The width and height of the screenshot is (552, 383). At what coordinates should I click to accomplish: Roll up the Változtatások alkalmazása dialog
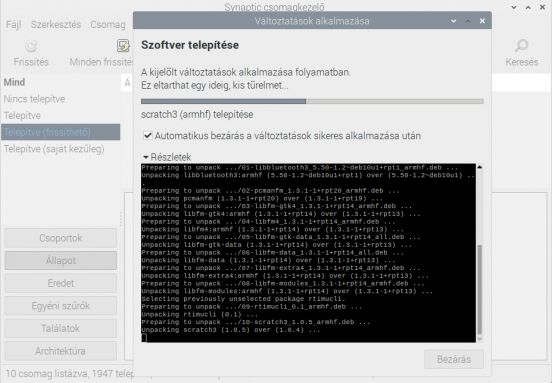[453, 21]
